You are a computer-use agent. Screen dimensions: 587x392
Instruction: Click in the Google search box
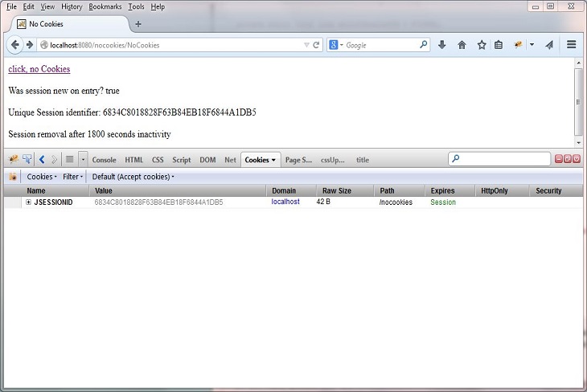tap(380, 45)
